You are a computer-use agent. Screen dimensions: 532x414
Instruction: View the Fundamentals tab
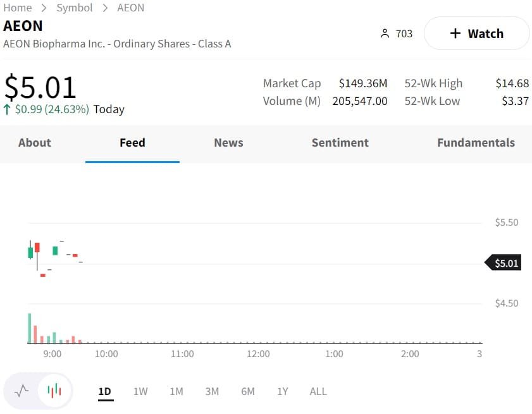pyautogui.click(x=476, y=143)
